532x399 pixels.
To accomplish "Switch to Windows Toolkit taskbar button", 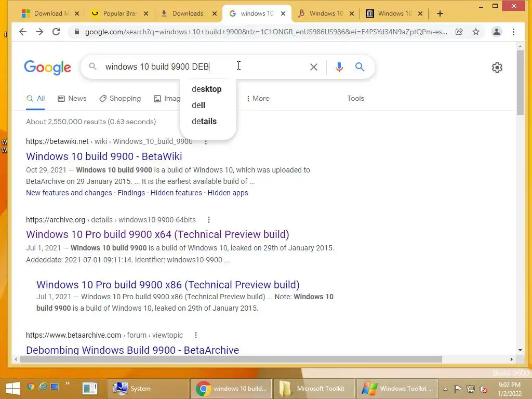I will [x=397, y=389].
